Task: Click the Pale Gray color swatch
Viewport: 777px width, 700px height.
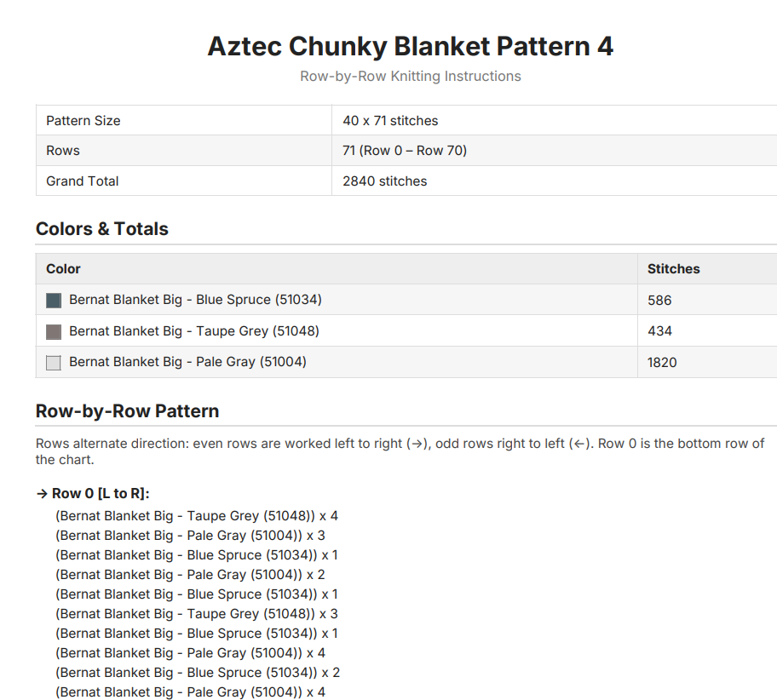Action: tap(54, 363)
